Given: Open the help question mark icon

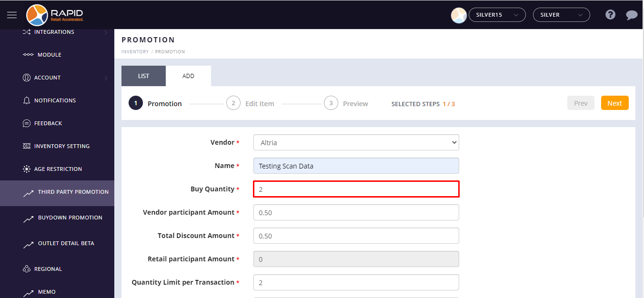Looking at the screenshot, I should click(x=610, y=15).
